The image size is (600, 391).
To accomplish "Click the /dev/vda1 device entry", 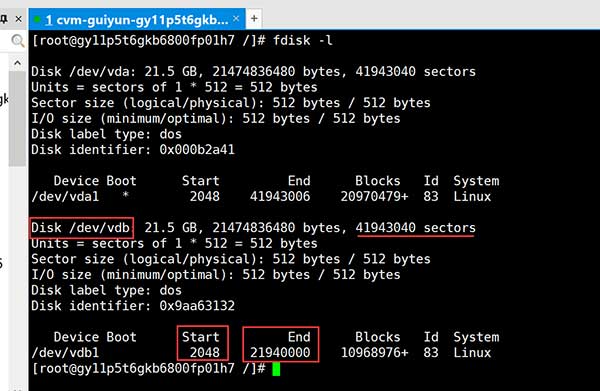I will click(65, 197).
